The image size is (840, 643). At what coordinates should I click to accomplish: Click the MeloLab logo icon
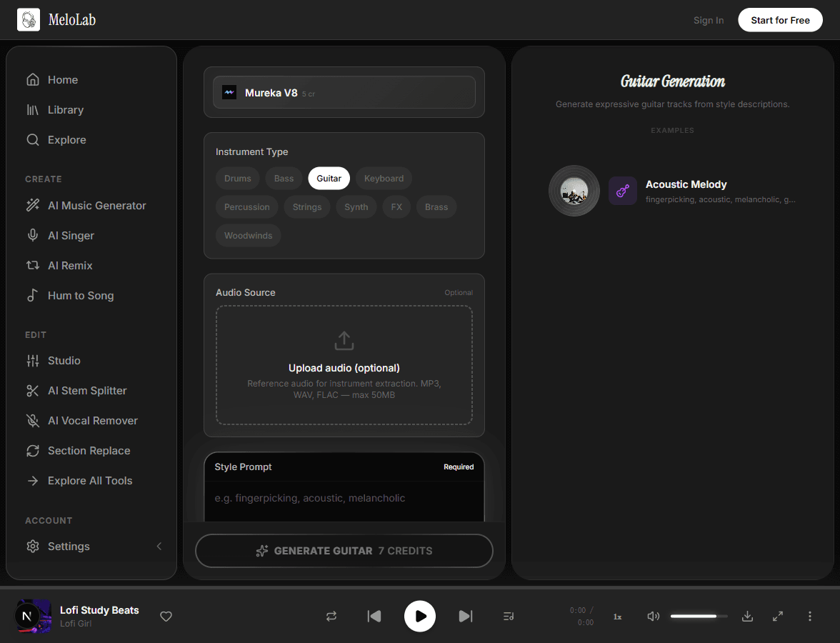(x=29, y=20)
